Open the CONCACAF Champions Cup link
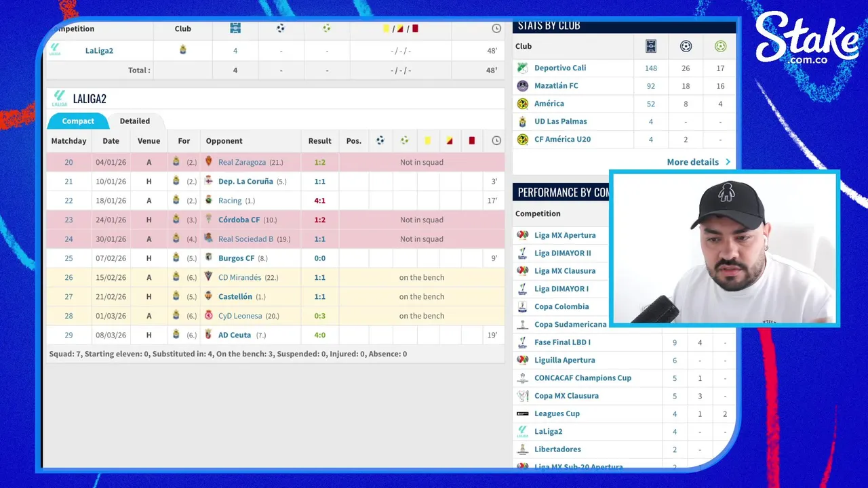This screenshot has height=488, width=868. click(583, 378)
